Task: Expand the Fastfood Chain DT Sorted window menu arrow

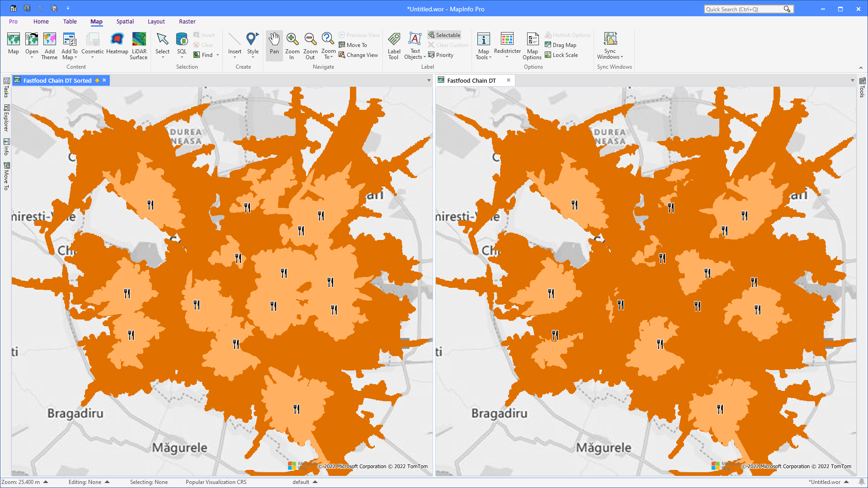Action: click(429, 80)
